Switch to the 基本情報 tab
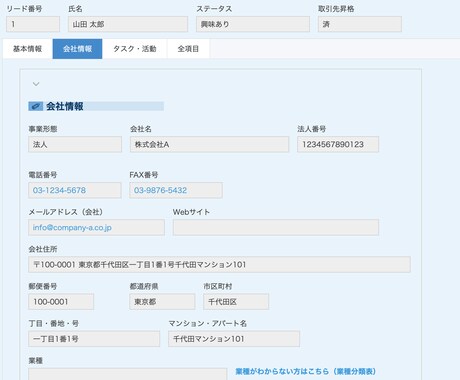 [x=28, y=49]
